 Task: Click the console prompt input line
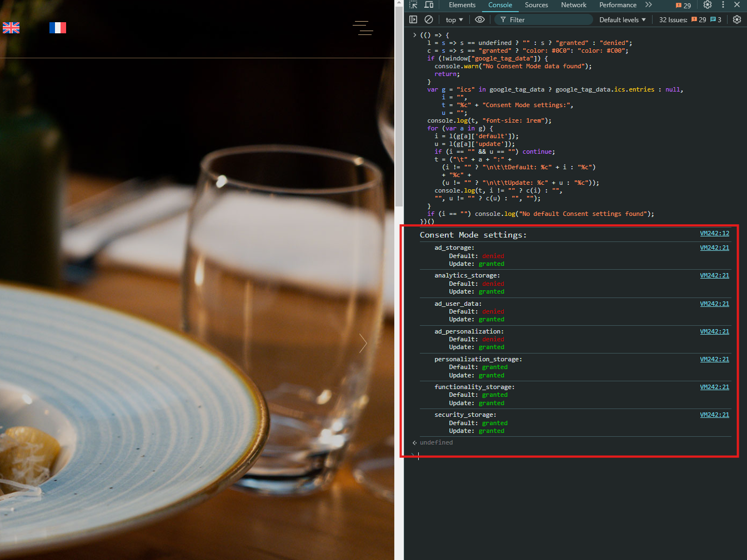point(575,456)
